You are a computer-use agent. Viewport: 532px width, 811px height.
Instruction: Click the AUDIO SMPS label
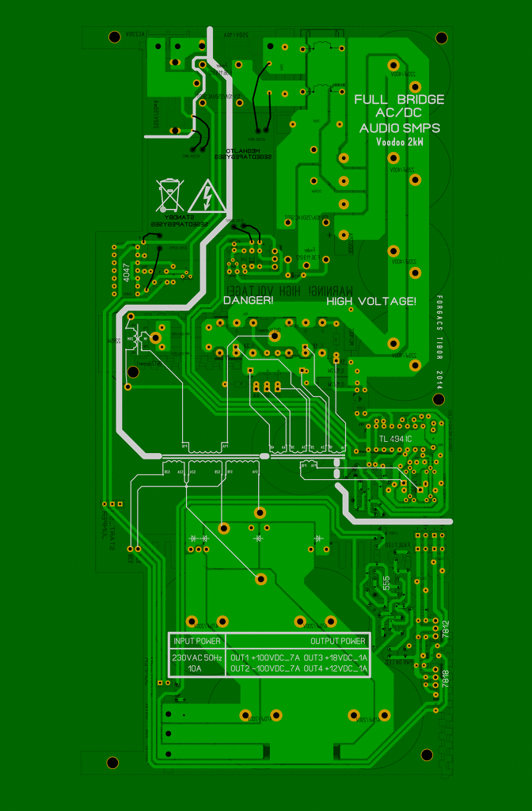tap(400, 128)
